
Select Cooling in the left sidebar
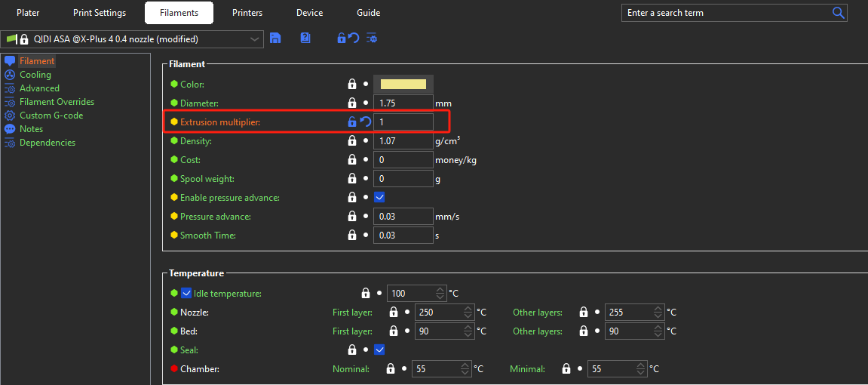point(35,75)
